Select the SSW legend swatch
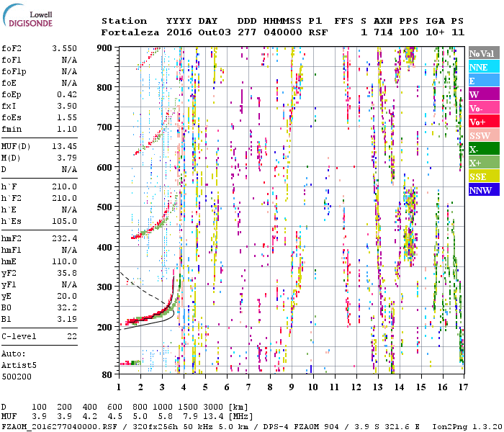This screenshot has width=504, height=432. tap(484, 135)
